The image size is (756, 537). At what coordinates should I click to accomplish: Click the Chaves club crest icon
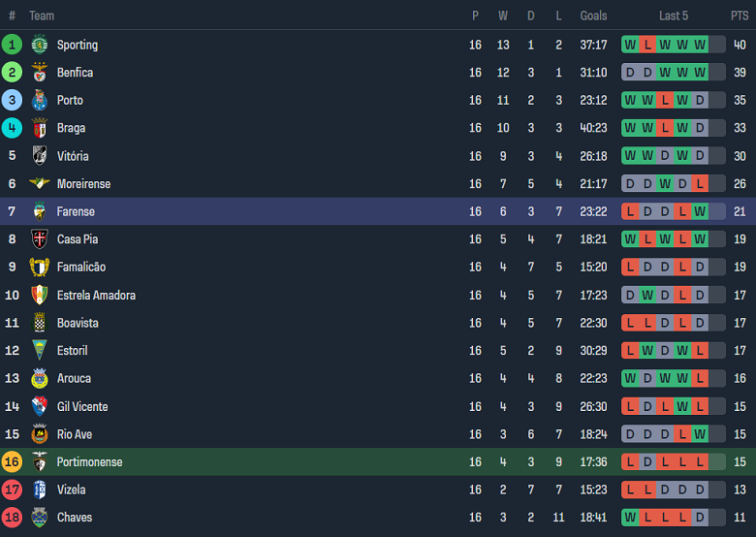tap(40, 518)
